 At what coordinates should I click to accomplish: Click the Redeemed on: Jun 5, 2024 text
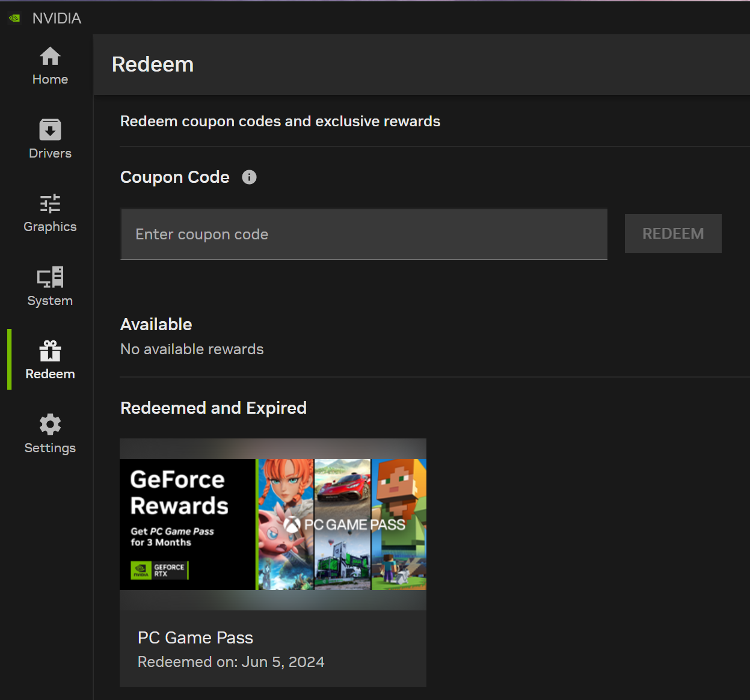[231, 662]
